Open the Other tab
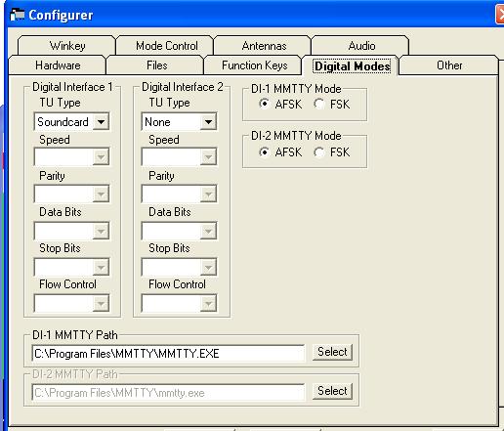 pos(449,65)
